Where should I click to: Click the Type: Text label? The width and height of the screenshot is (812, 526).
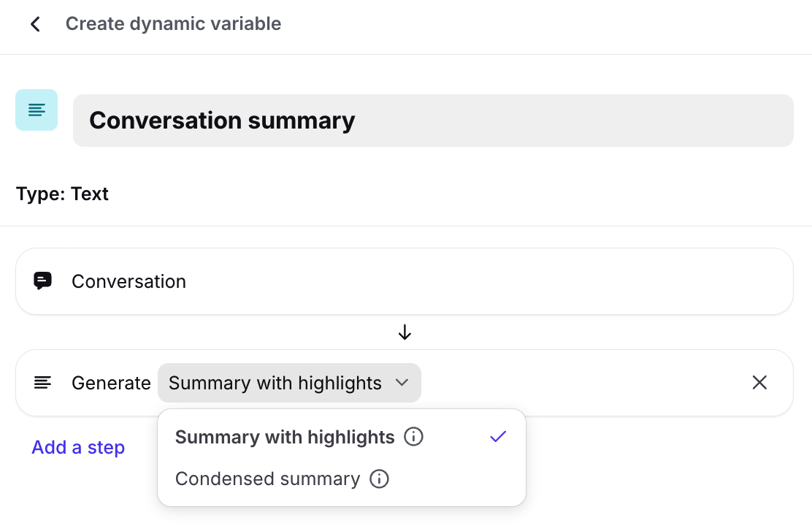pyautogui.click(x=62, y=194)
